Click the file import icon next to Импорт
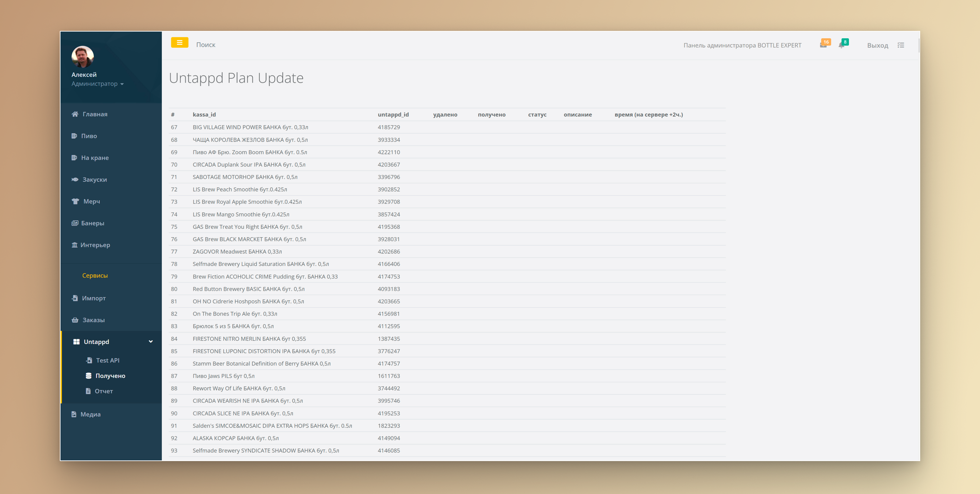The height and width of the screenshot is (494, 980). click(x=75, y=298)
